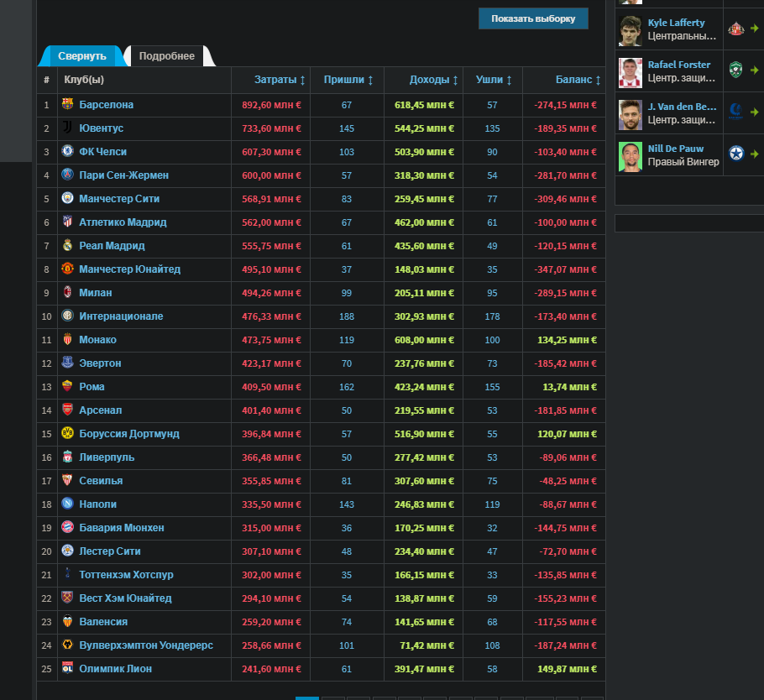Click the Bayern Munich crest icon

pyautogui.click(x=68, y=528)
